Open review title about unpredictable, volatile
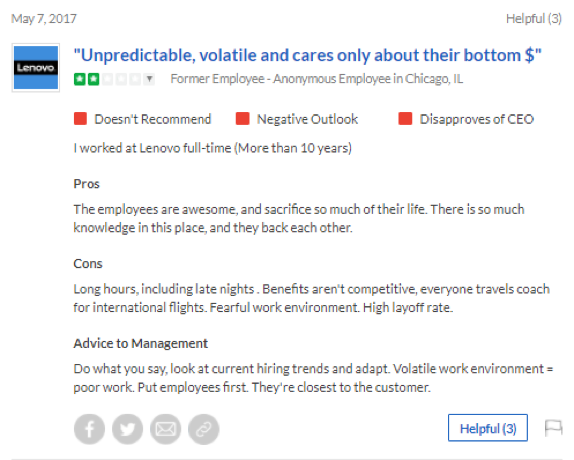Screen dimensions: 574x460 pyautogui.click(x=308, y=55)
